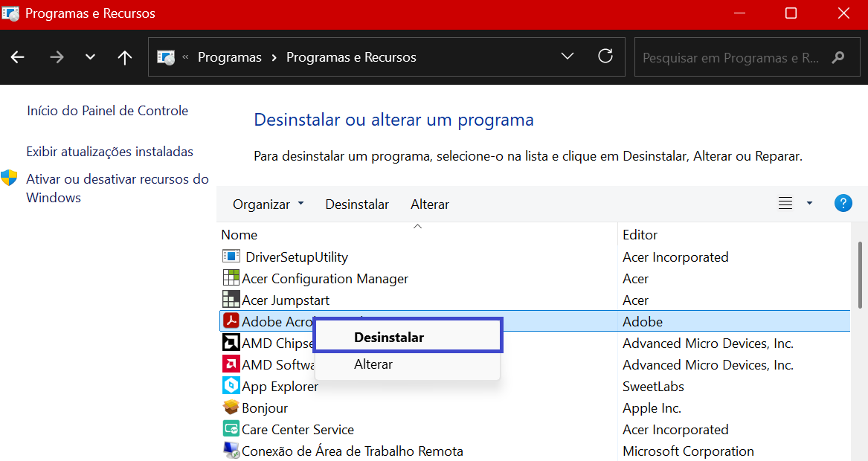Open recent locations chevron beside forward arrow

pos(90,57)
